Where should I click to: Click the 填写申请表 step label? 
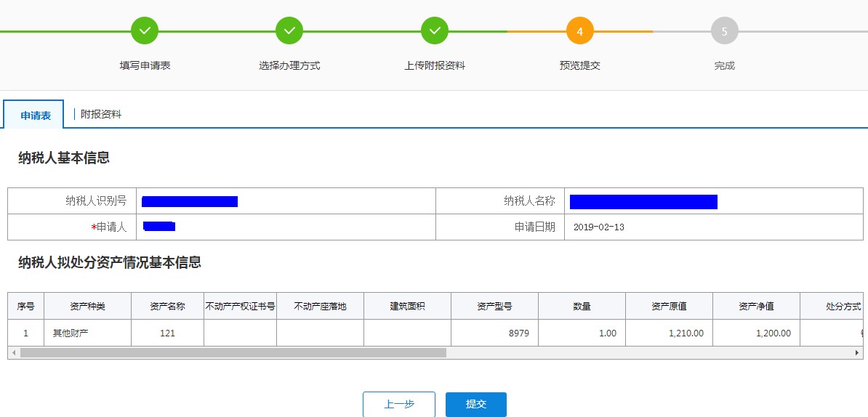[x=145, y=65]
